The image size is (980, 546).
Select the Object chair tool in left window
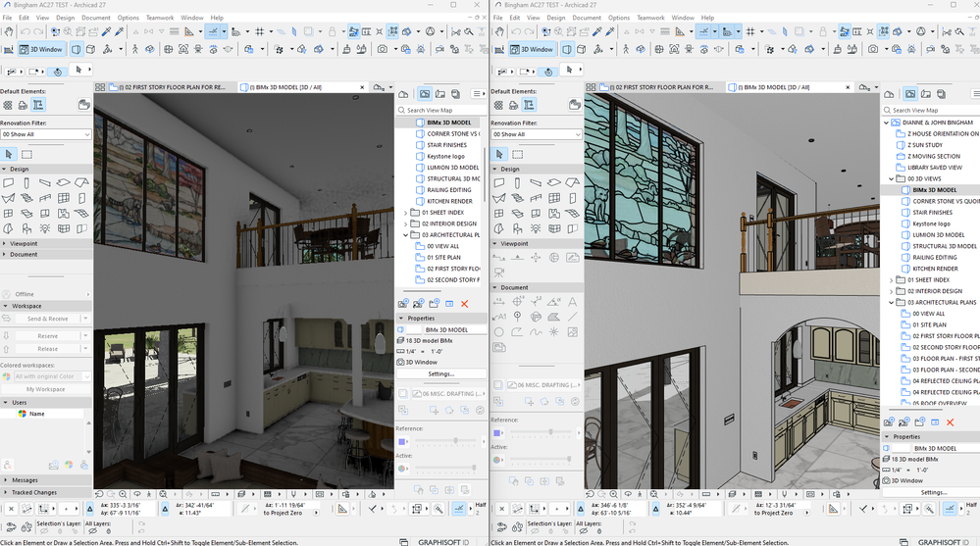click(26, 228)
